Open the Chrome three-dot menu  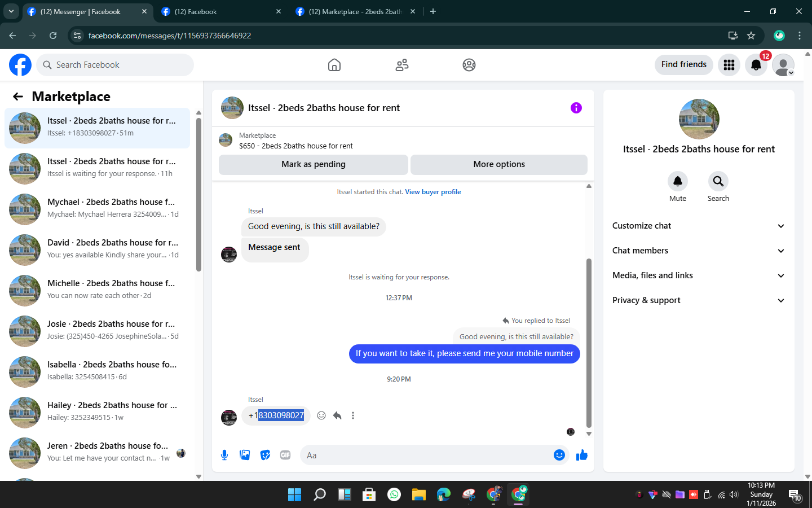click(x=800, y=36)
